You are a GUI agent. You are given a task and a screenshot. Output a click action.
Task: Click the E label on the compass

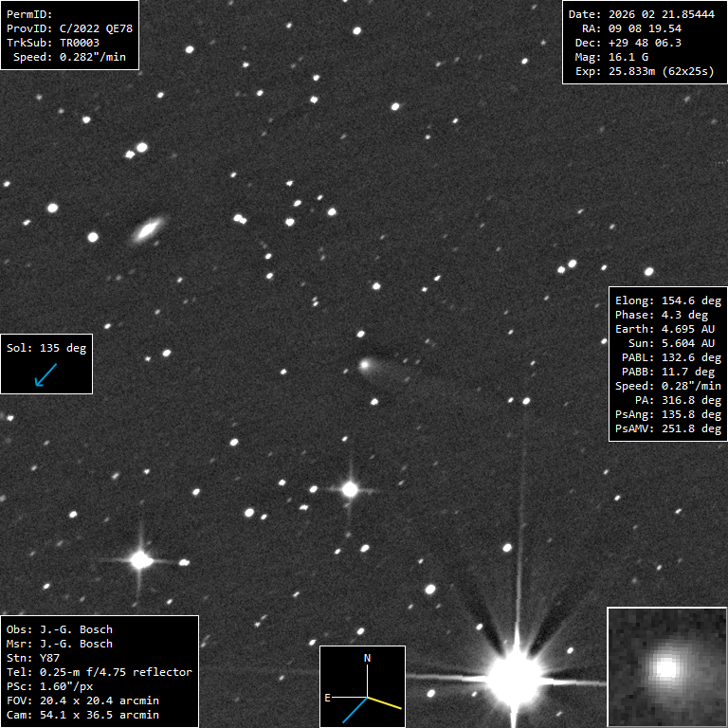pos(328,697)
